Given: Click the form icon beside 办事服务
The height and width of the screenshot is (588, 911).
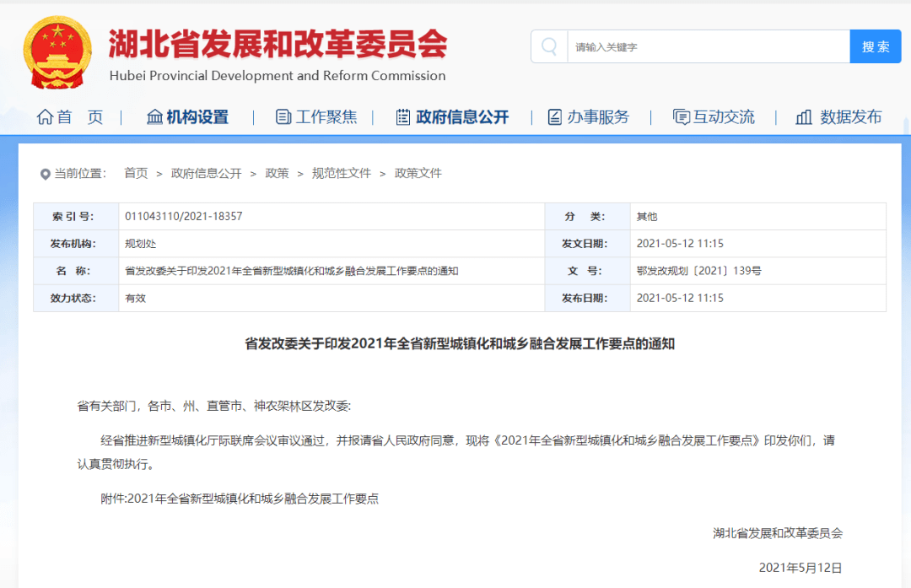Looking at the screenshot, I should tap(555, 116).
